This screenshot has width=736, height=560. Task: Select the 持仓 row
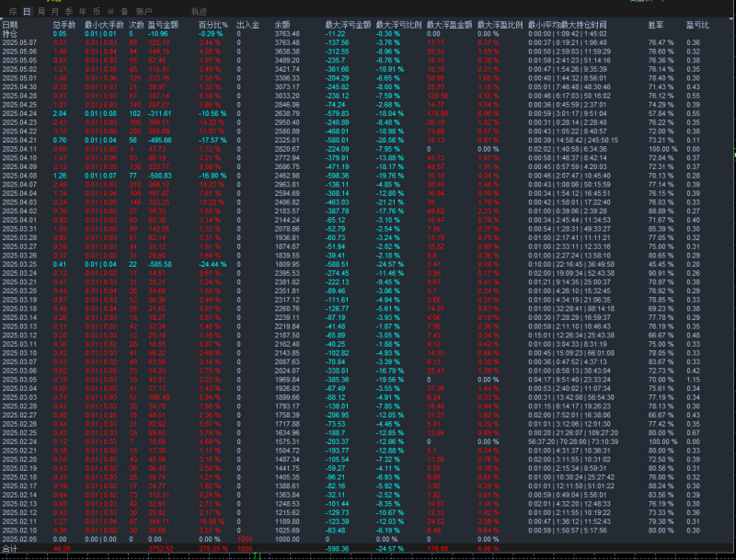[10, 32]
